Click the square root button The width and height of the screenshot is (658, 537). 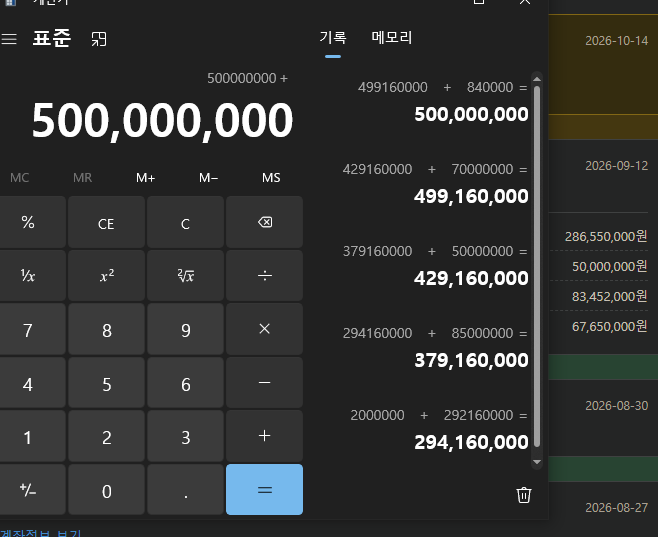click(x=185, y=276)
